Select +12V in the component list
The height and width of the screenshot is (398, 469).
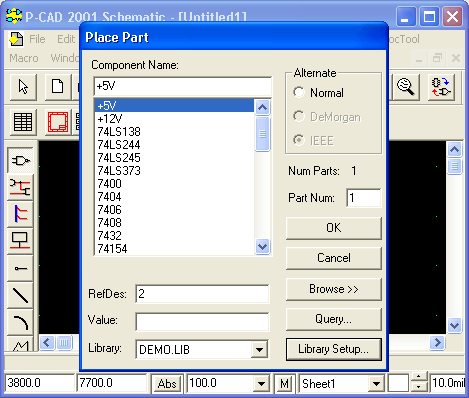pyautogui.click(x=175, y=119)
